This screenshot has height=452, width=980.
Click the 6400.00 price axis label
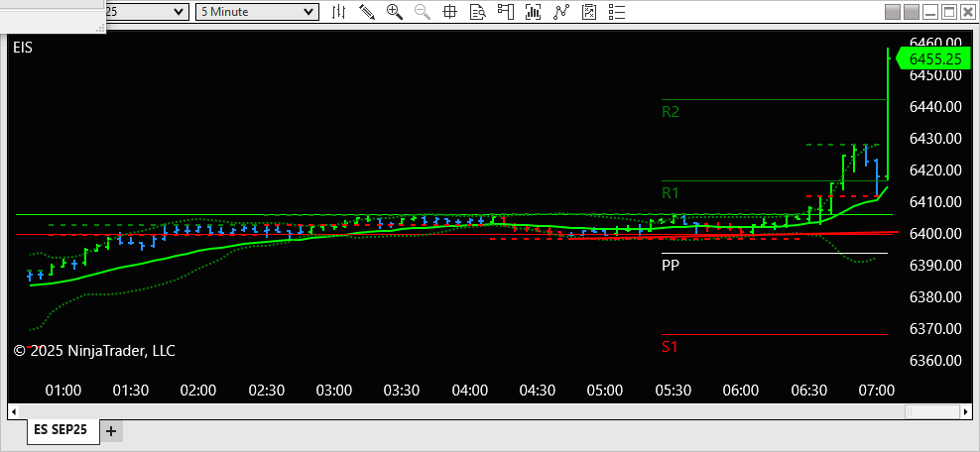click(935, 234)
